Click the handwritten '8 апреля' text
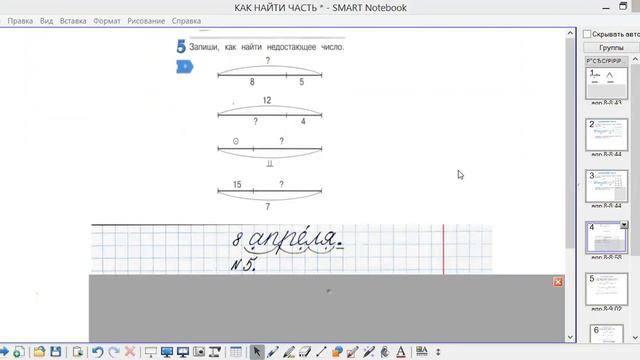The image size is (640, 360). point(288,240)
